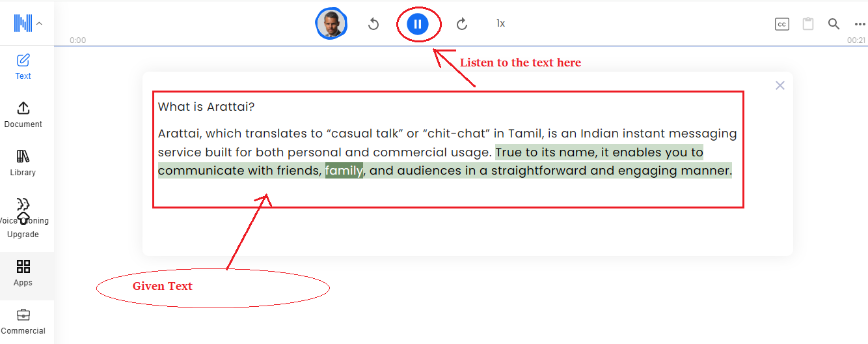The height and width of the screenshot is (344, 868).
Task: Click the 00:21 total duration label
Action: 856,40
